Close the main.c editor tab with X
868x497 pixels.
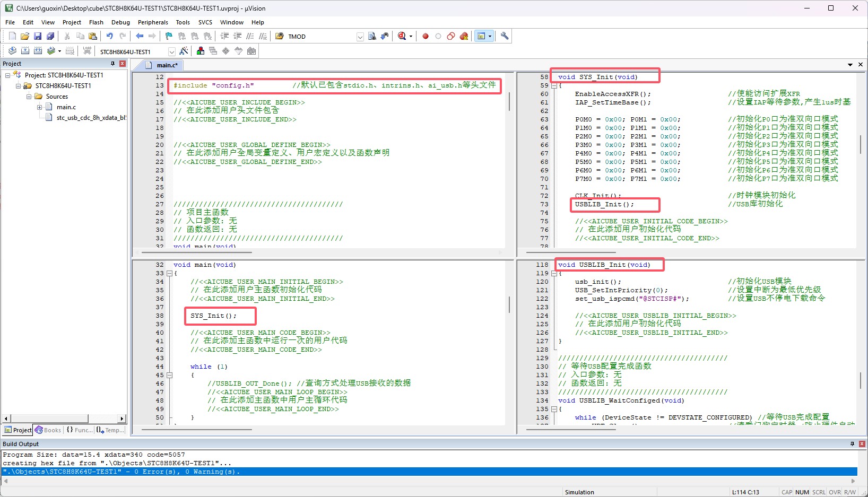click(x=861, y=65)
